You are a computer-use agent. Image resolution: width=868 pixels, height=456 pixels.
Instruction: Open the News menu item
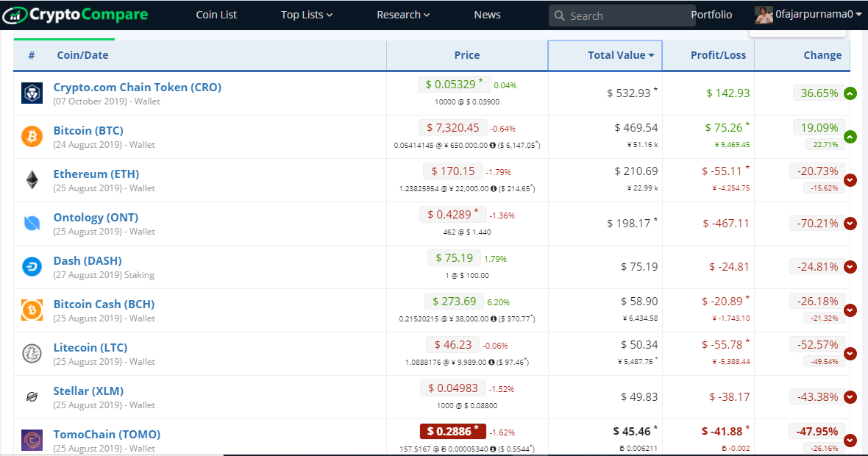coord(487,15)
